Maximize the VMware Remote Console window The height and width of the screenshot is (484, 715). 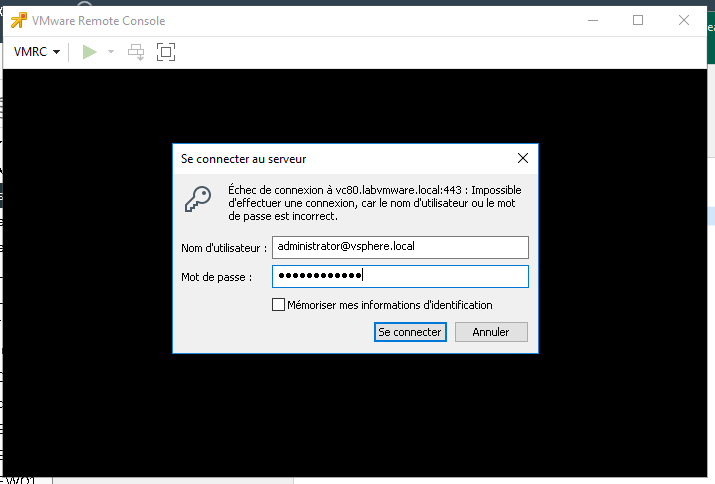pyautogui.click(x=638, y=21)
